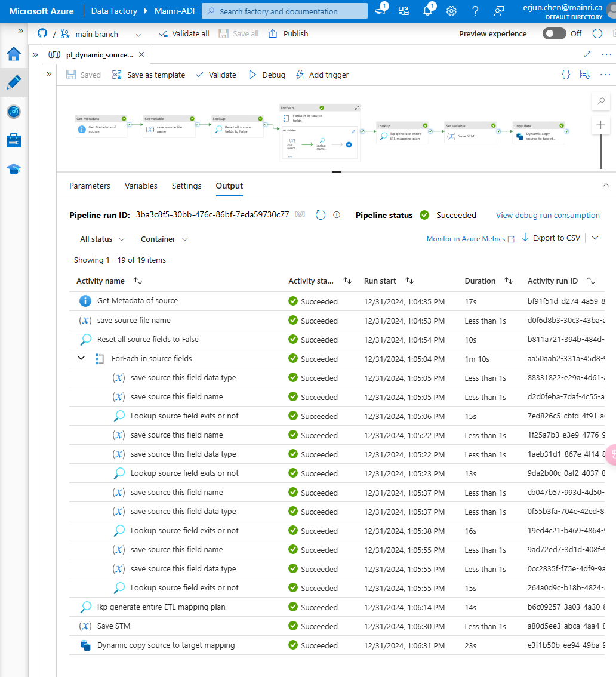Switch to the Variables tab
This screenshot has width=616, height=677.
point(141,186)
